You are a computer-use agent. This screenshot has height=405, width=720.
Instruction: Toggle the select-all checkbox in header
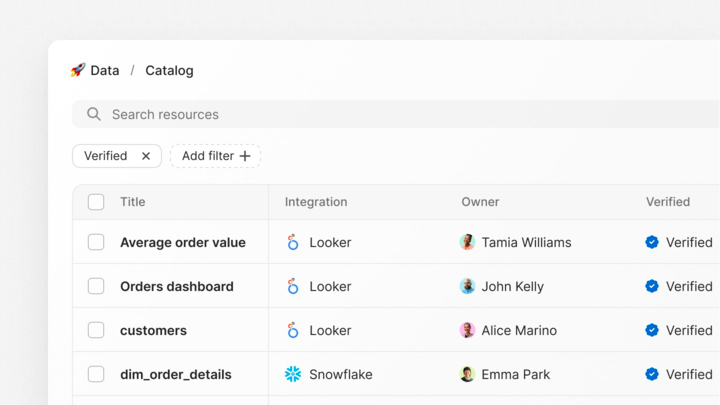[96, 202]
